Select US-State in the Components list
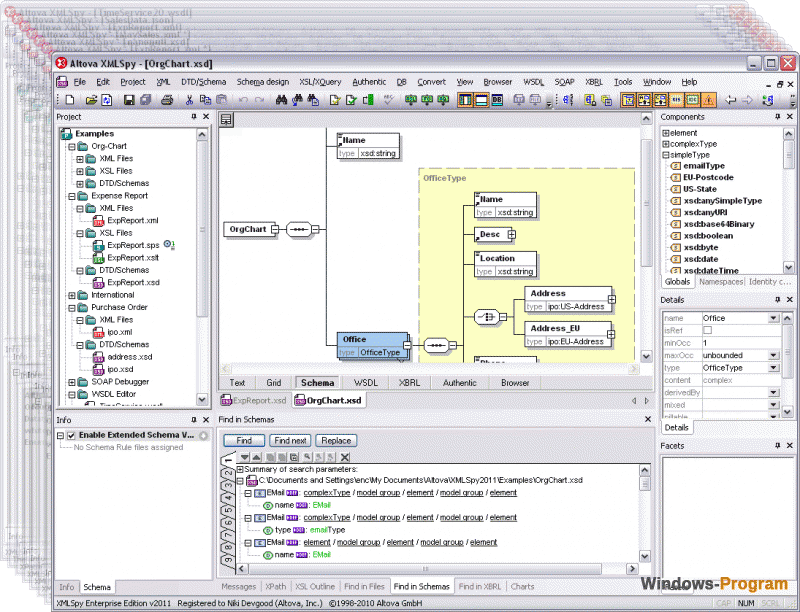 point(699,189)
